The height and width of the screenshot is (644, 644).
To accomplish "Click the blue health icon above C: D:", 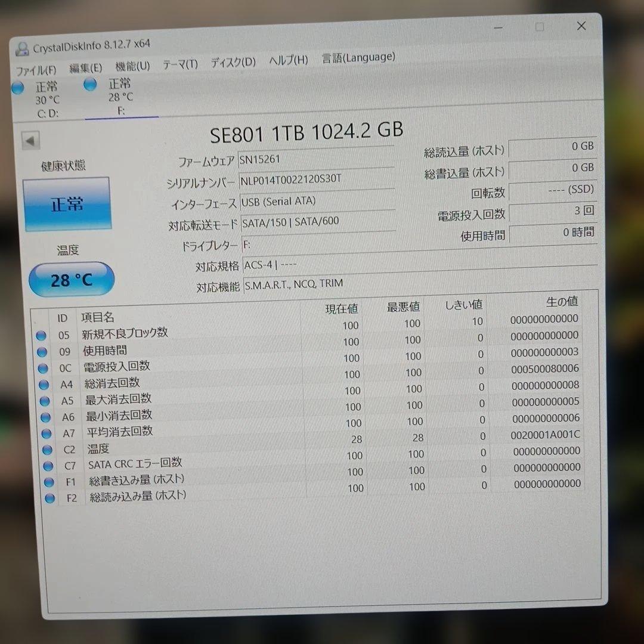I will pos(17,87).
